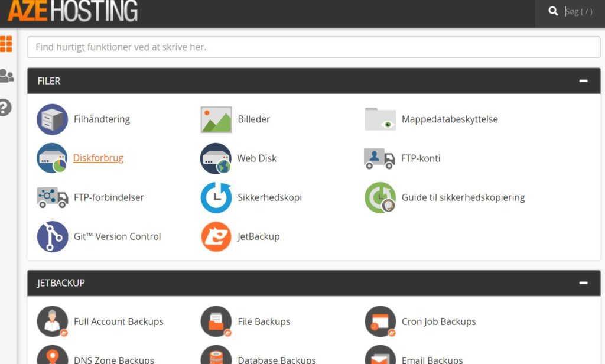Viewport: 605px width, 364px height.
Task: Click the Cron Job Backups link text
Action: (439, 321)
